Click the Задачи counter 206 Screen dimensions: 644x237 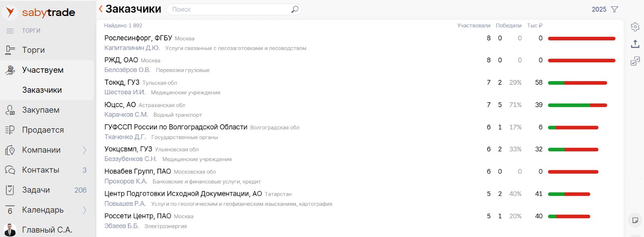point(80,190)
